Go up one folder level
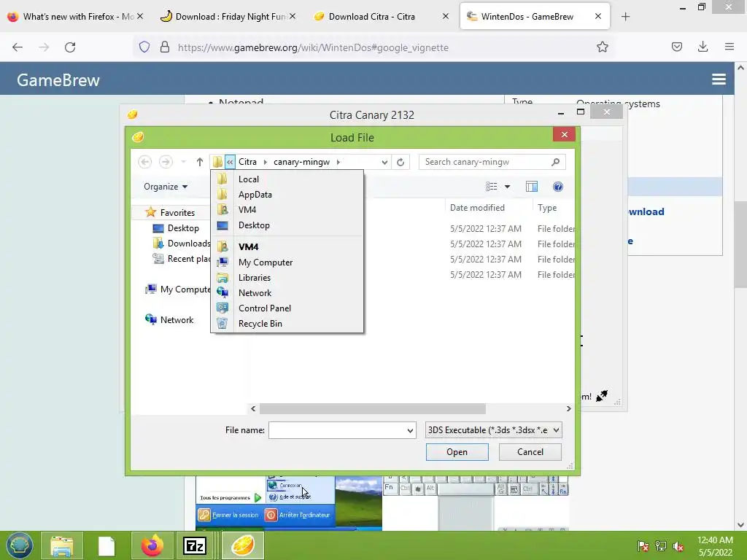747x560 pixels. (x=200, y=162)
